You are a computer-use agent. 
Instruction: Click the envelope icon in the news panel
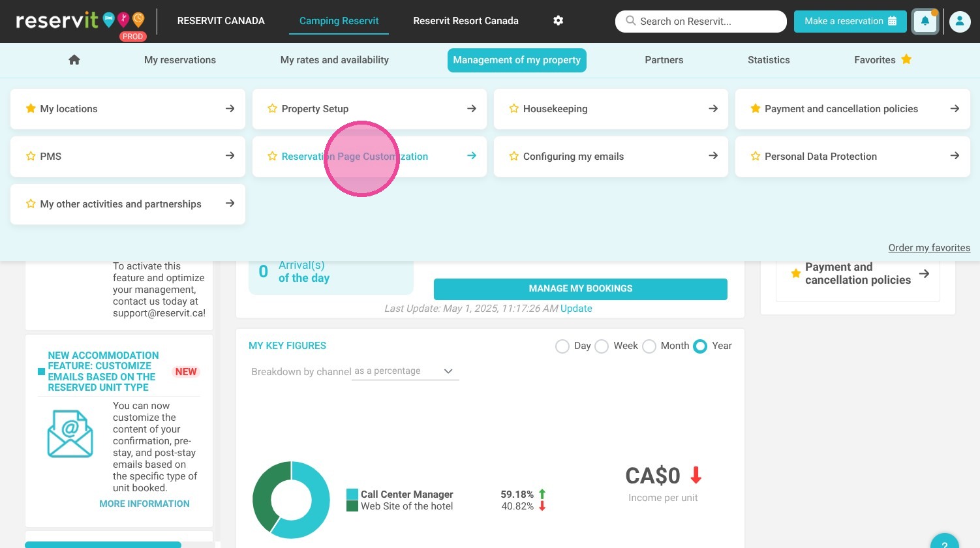pos(70,434)
